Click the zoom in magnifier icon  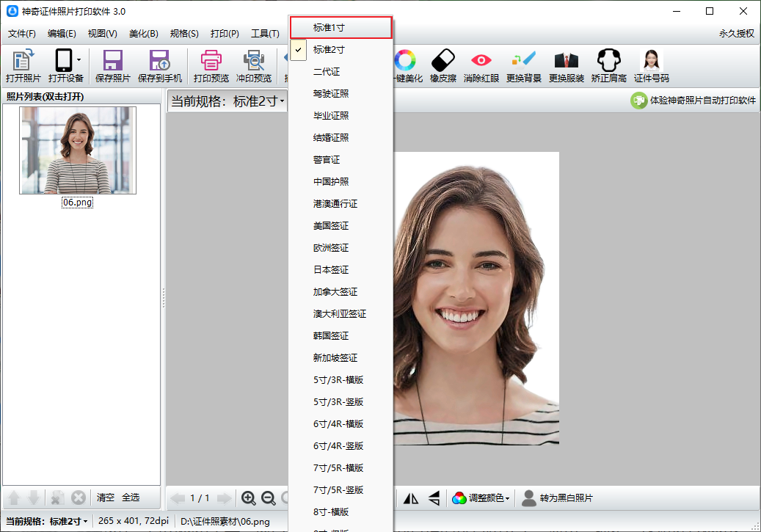click(249, 498)
